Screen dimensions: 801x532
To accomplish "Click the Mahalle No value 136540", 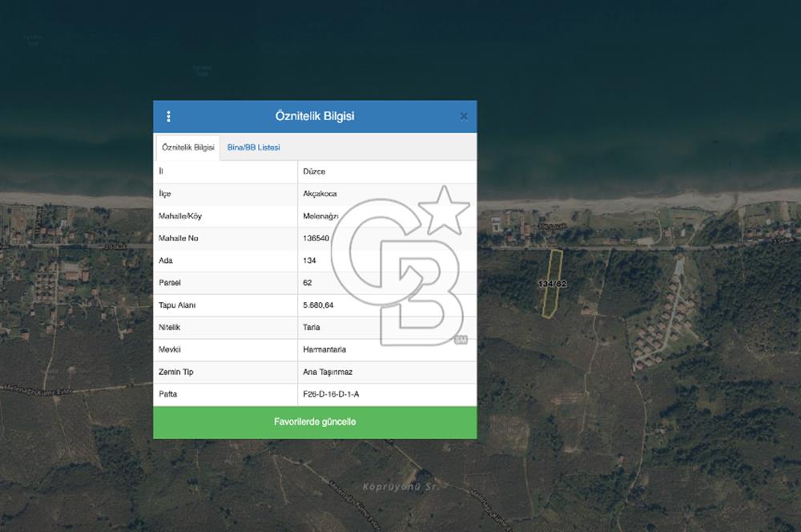I will click(x=316, y=239).
